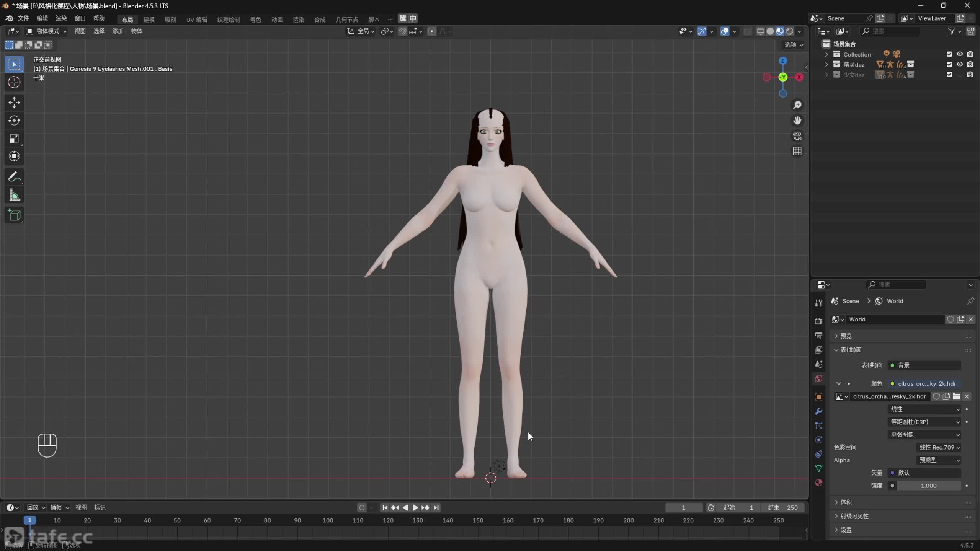Pick the Measure ruler tool
Image resolution: width=980 pixels, height=551 pixels.
[14, 196]
